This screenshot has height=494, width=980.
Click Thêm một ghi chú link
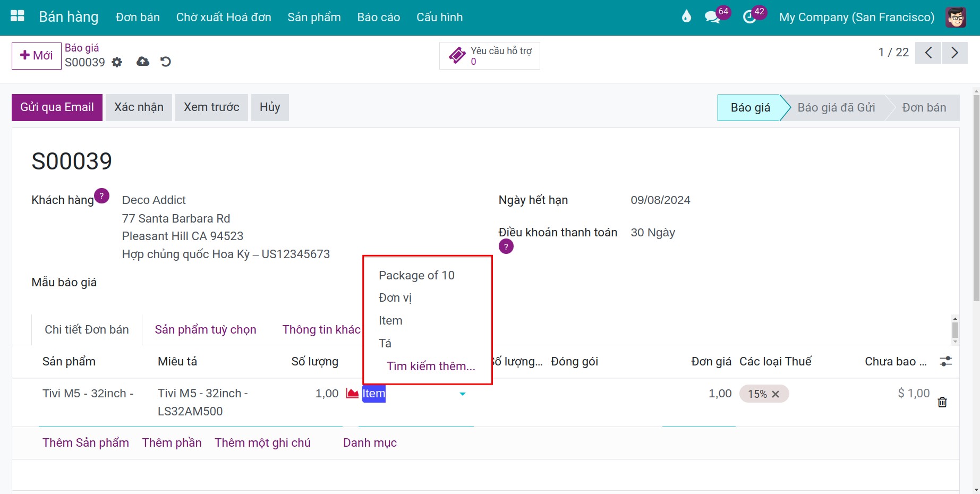click(262, 443)
